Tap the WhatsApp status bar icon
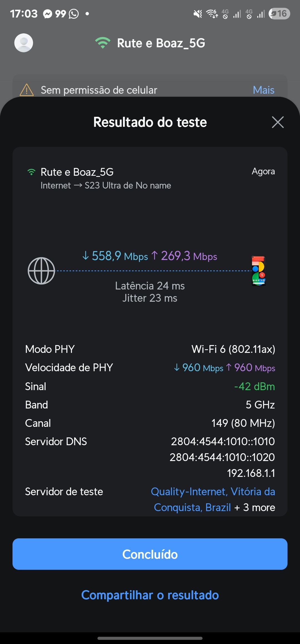This screenshot has height=644, width=300. pos(74,14)
